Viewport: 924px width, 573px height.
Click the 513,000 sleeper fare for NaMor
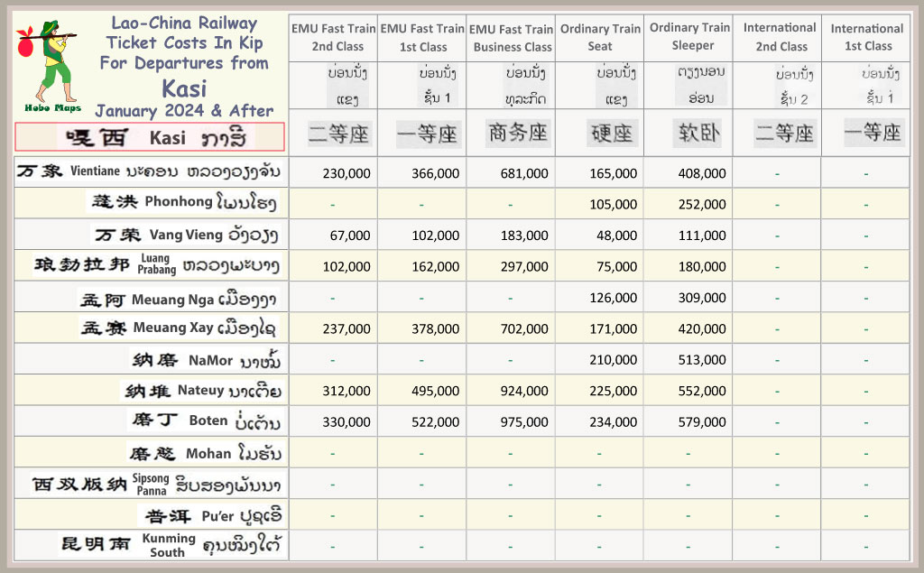pyautogui.click(x=701, y=360)
